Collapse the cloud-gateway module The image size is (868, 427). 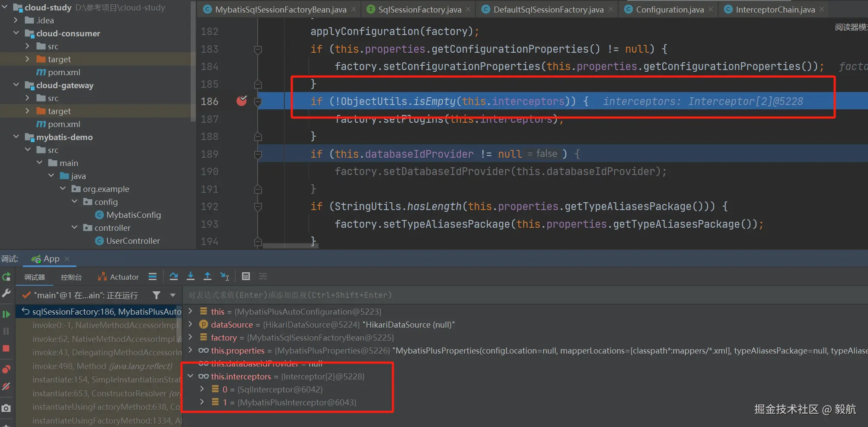[x=16, y=85]
